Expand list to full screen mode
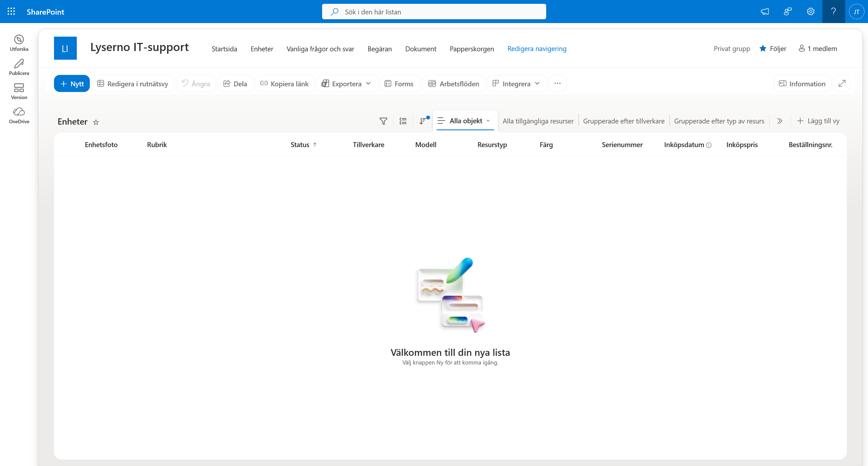The image size is (868, 466). (842, 83)
